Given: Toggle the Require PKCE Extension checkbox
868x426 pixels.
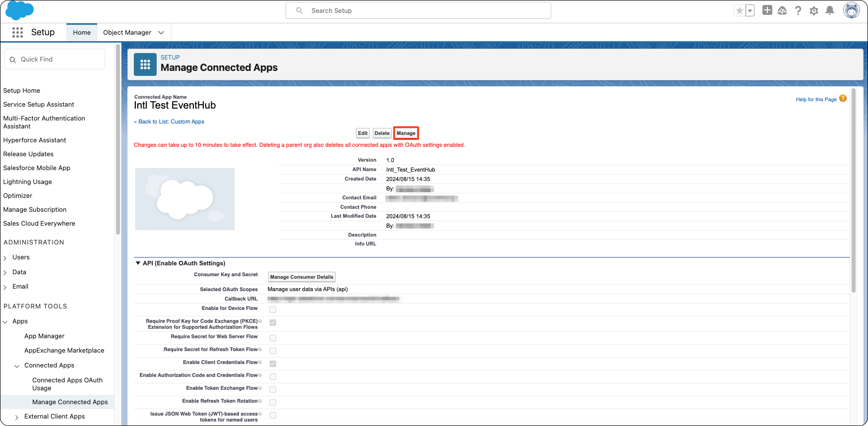Looking at the screenshot, I should [x=273, y=322].
